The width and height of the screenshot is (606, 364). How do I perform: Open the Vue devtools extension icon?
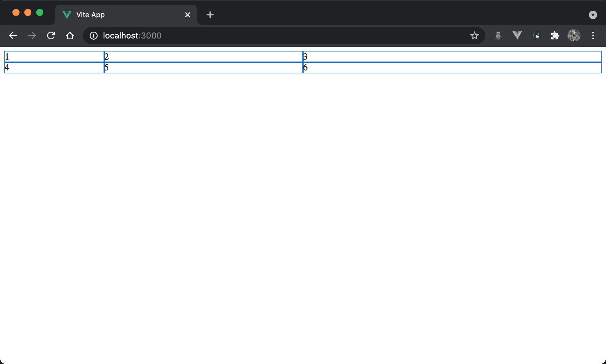click(x=517, y=36)
